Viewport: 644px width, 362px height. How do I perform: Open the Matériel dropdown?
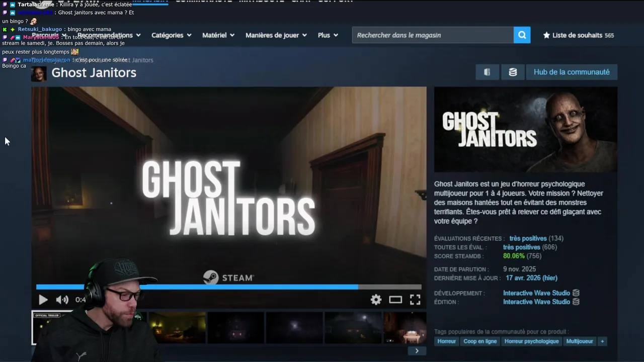pos(218,35)
